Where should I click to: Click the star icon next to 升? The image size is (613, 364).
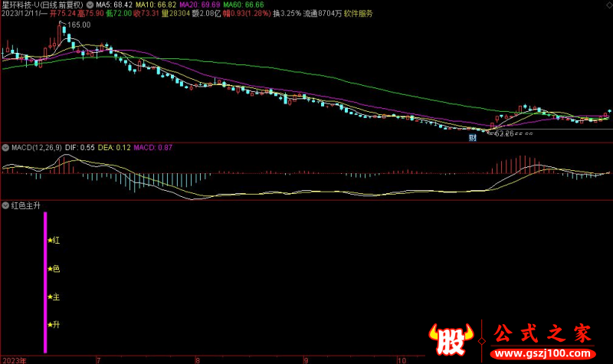pos(50,325)
